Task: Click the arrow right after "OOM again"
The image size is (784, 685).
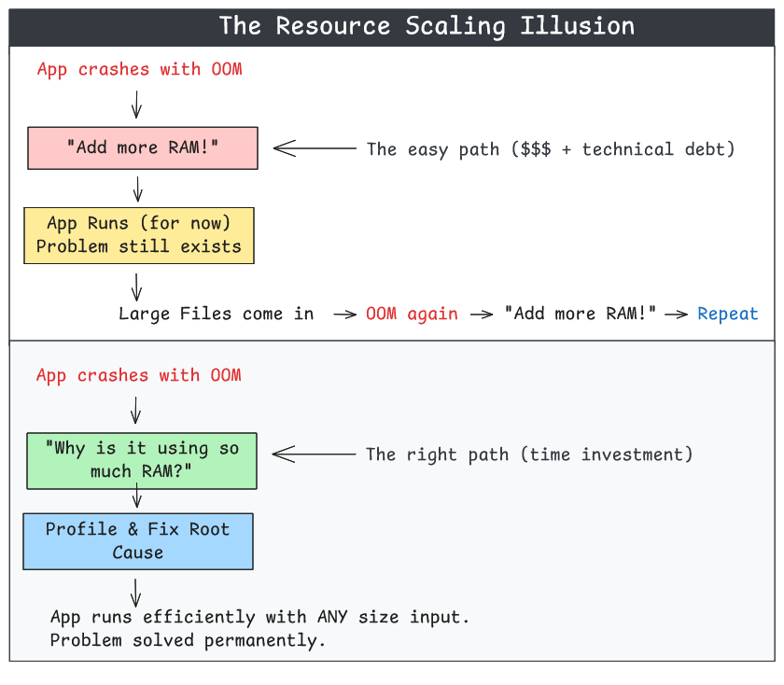Action: click(x=481, y=315)
